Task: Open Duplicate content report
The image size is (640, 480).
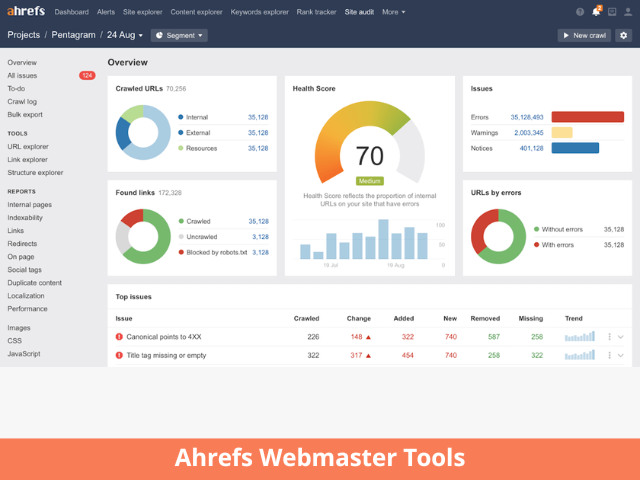Action: [x=35, y=283]
